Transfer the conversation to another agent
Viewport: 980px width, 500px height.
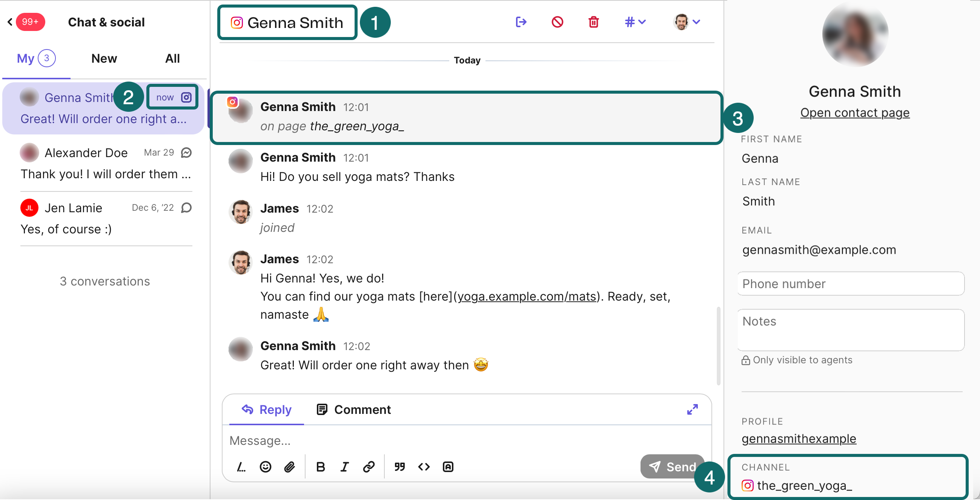[x=521, y=22]
